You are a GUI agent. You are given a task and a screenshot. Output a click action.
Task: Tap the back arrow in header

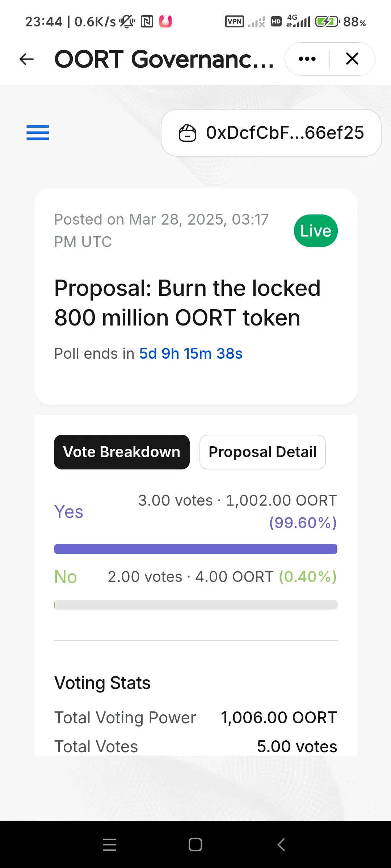(x=26, y=59)
